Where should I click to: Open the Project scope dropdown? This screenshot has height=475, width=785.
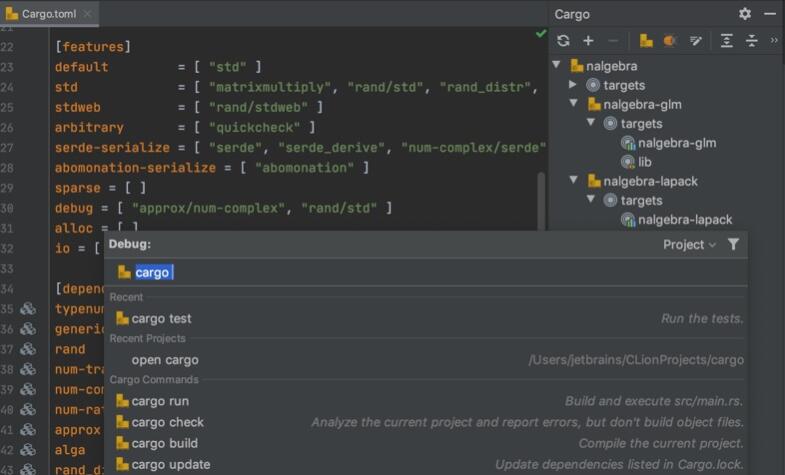(689, 245)
